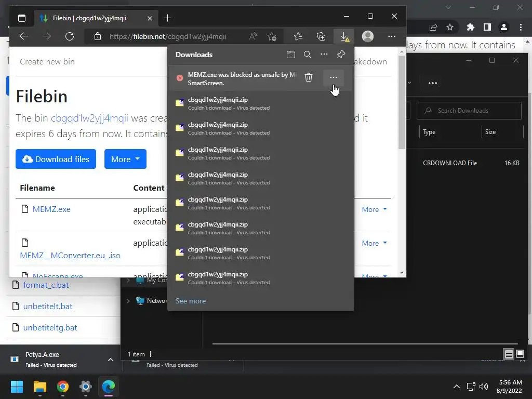Sort by Size column in File Explorer

pos(490,132)
